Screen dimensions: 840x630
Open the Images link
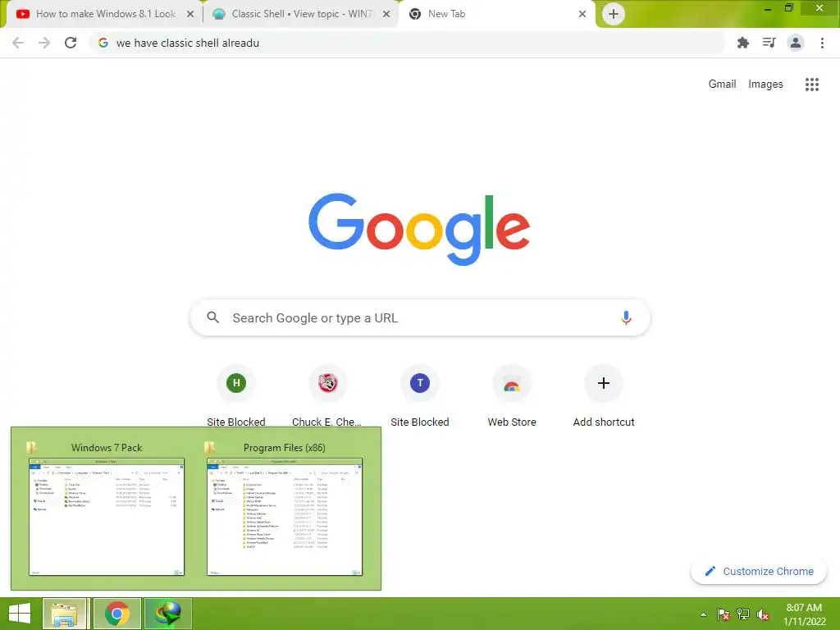tap(765, 84)
